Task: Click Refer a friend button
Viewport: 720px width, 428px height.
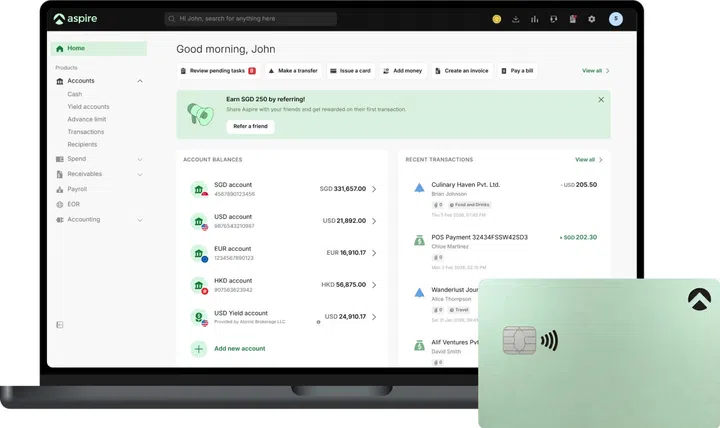Action: tap(250, 126)
